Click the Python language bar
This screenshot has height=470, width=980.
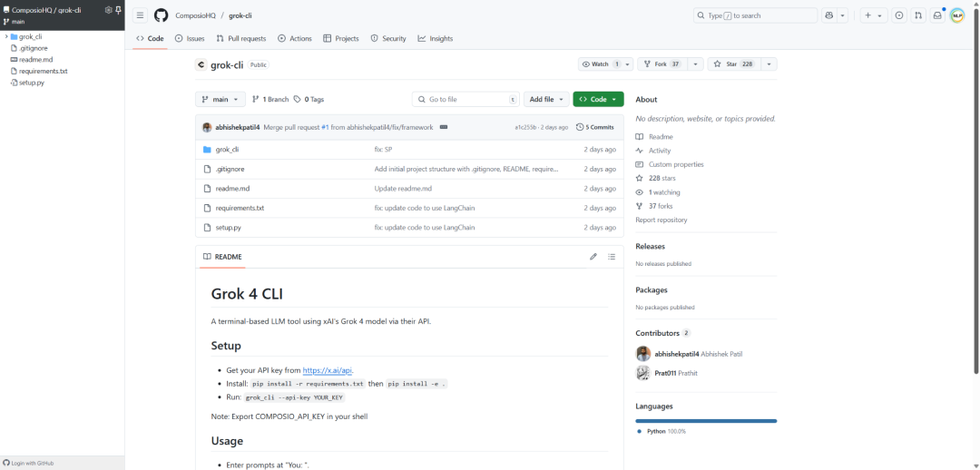point(706,421)
